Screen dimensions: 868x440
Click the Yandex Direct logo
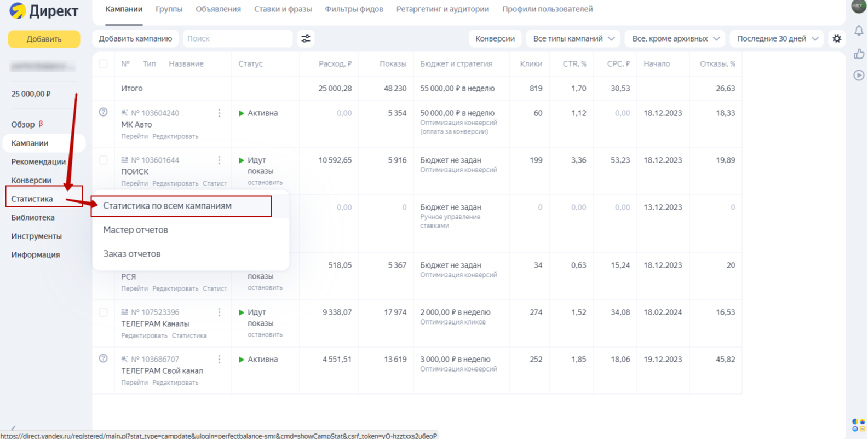tap(44, 11)
